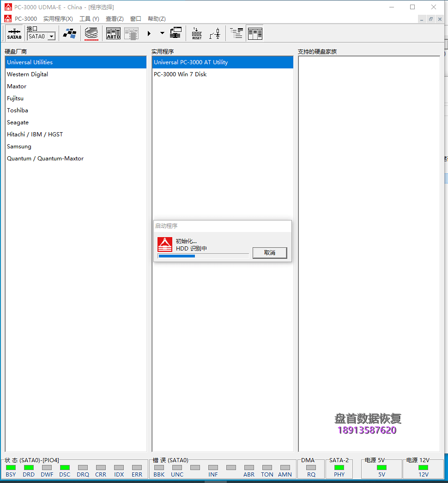The height and width of the screenshot is (483, 448).
Task: Select Hitachi / IBM / HGST vendor
Action: [x=76, y=135]
